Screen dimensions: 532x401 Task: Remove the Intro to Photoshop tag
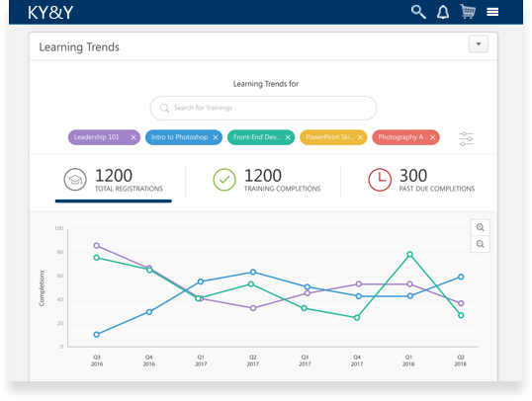pos(216,137)
